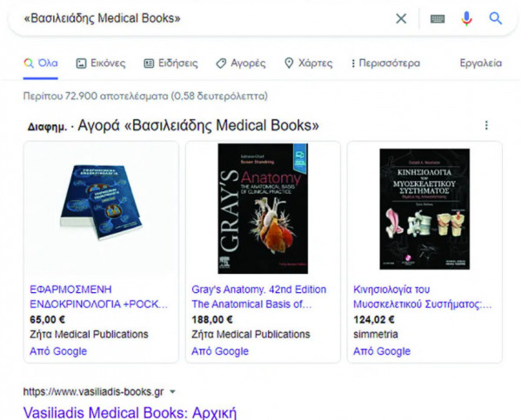This screenshot has width=522, height=420.
Task: Open the Χάρτες maps tab
Action: [308, 63]
